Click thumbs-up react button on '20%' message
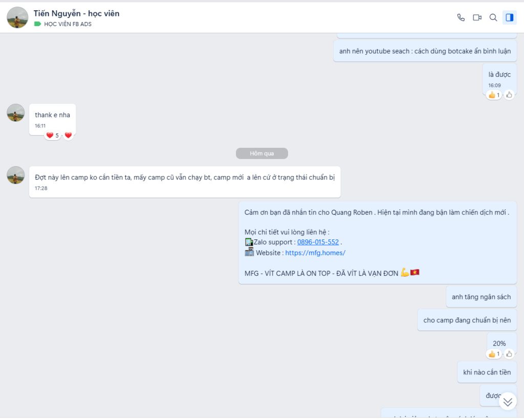This screenshot has height=420, width=524. (x=509, y=353)
